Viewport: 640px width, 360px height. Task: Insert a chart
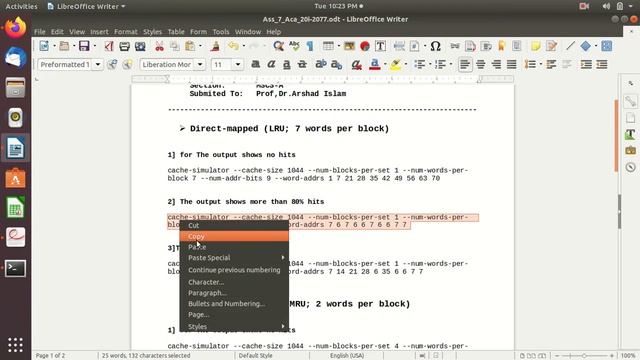[x=365, y=46]
